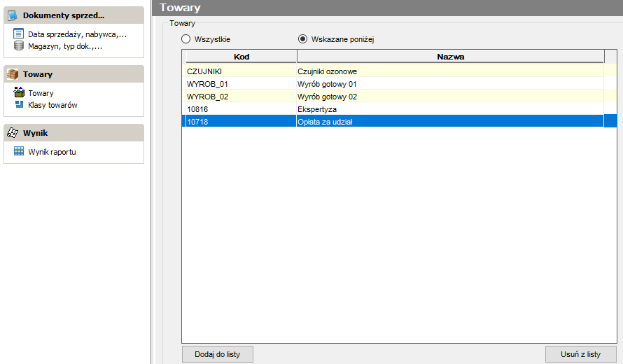This screenshot has height=364, width=623.
Task: Click the Magazyn, typ dok. database icon
Action: (19, 45)
